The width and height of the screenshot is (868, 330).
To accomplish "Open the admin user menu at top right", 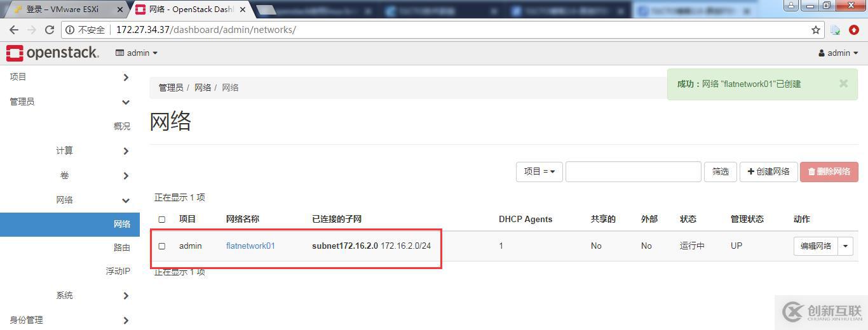I will point(839,53).
